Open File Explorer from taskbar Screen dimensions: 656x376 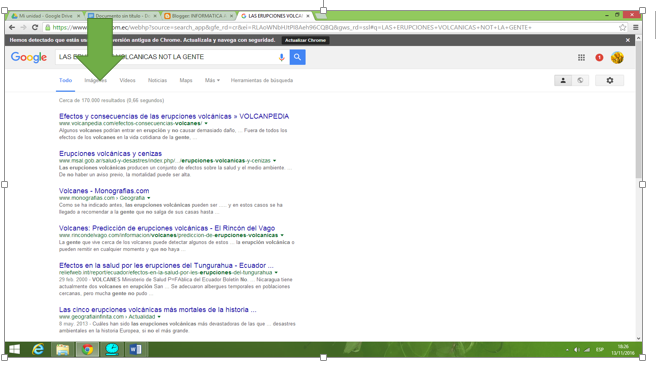pos(63,349)
